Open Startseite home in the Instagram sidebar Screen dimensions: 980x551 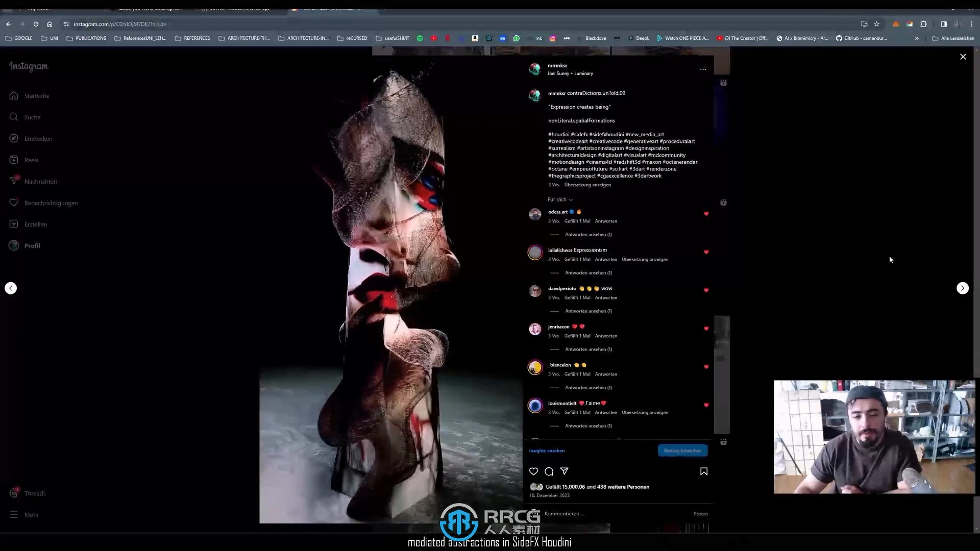pos(29,96)
